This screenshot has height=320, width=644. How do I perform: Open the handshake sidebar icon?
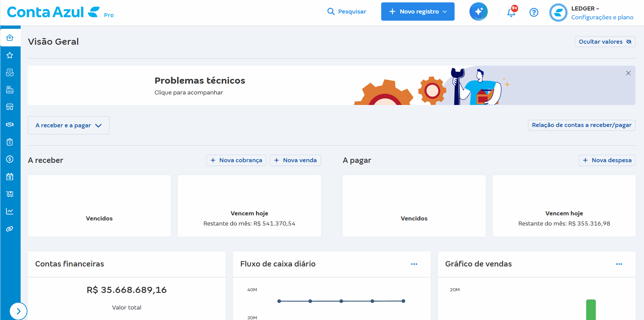[x=10, y=125]
